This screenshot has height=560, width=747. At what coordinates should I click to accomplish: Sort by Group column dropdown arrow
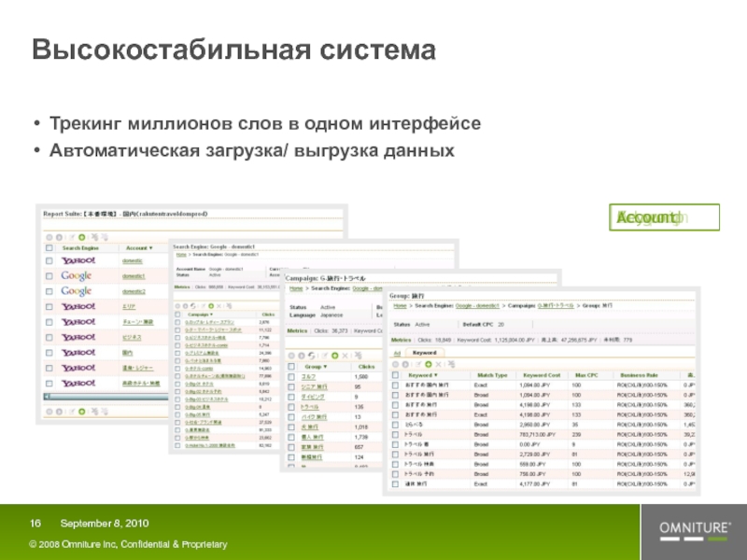tap(325, 367)
